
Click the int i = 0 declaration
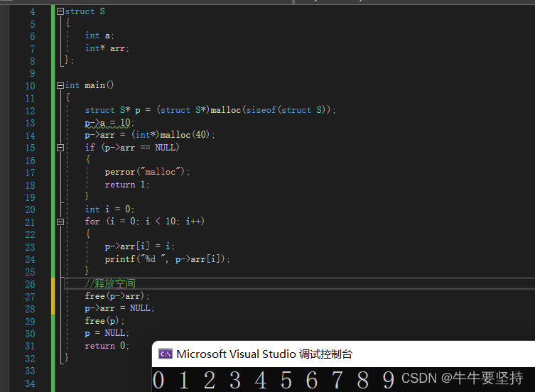pyautogui.click(x=109, y=209)
